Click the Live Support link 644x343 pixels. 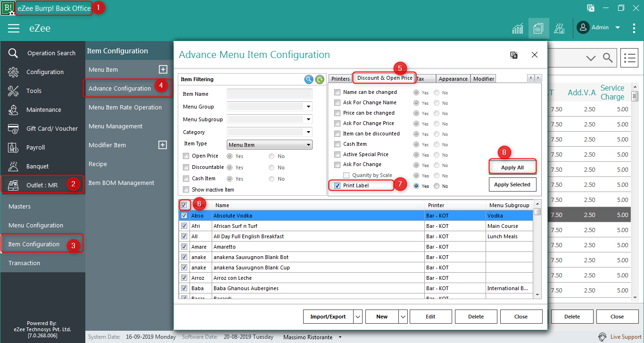626,337
